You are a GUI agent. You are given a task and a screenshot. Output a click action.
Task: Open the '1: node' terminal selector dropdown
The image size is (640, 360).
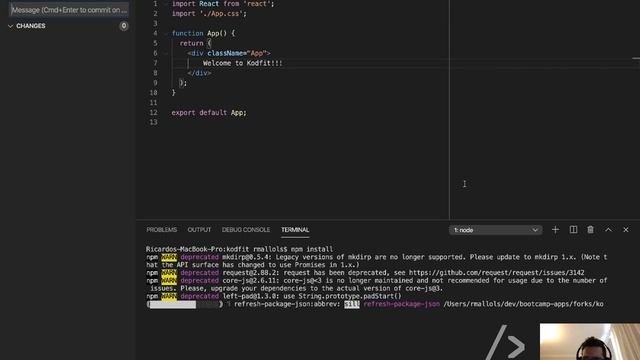click(x=496, y=230)
